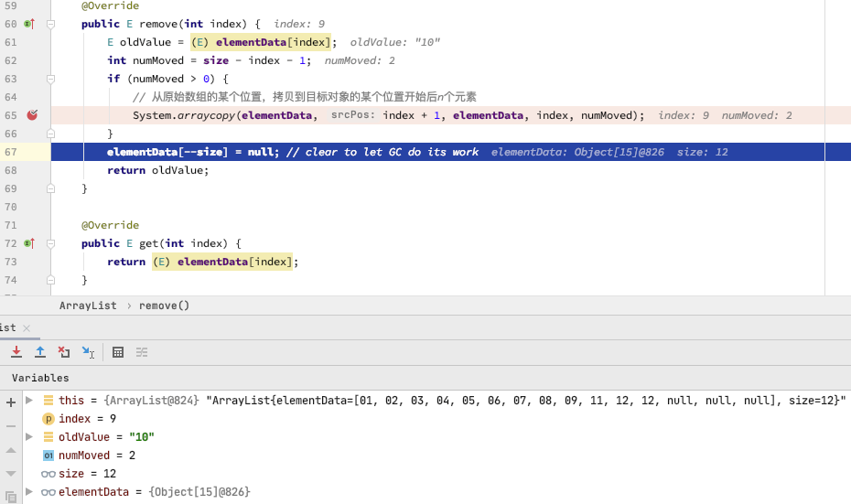This screenshot has width=851, height=504.
Task: Click the Step Into red down-arrow icon
Action: (16, 352)
